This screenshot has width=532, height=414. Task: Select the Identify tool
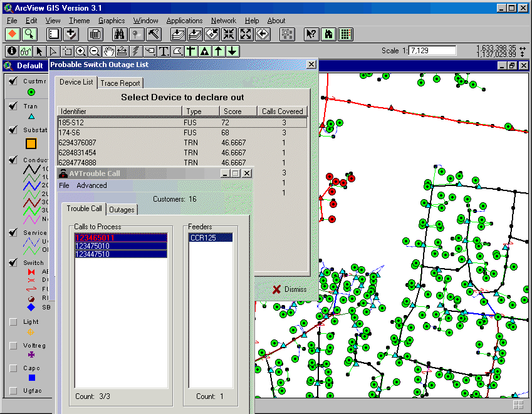[x=12, y=51]
